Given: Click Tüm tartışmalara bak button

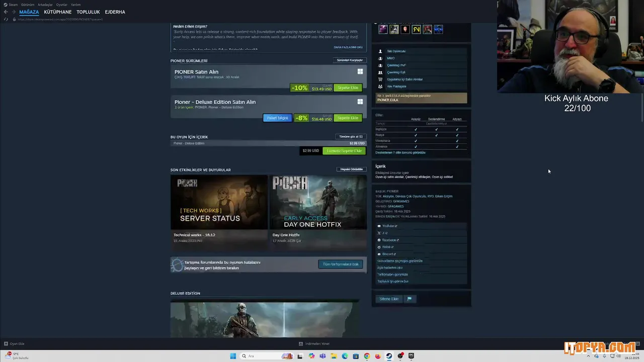Looking at the screenshot, I should pyautogui.click(x=341, y=264).
